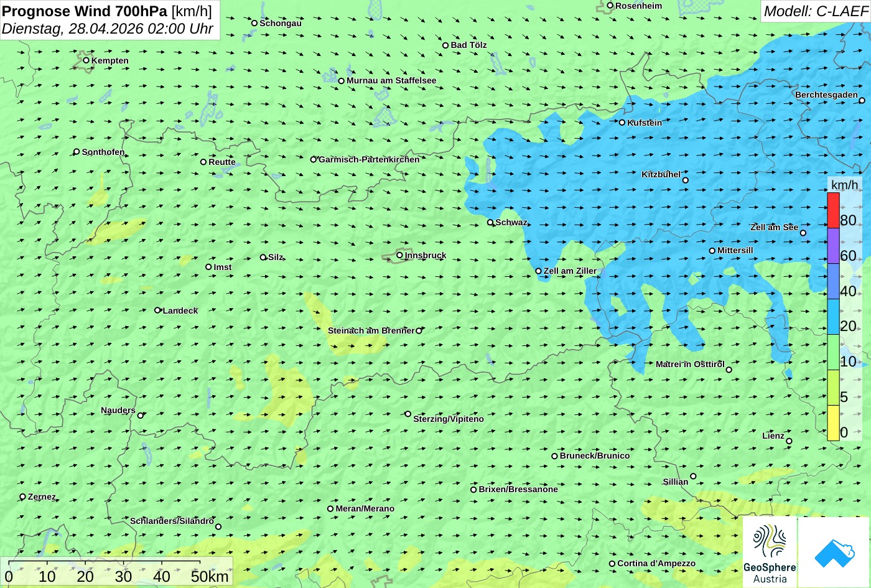This screenshot has height=588, width=871.
Task: Click the legend value '5'
Action: pos(844,397)
